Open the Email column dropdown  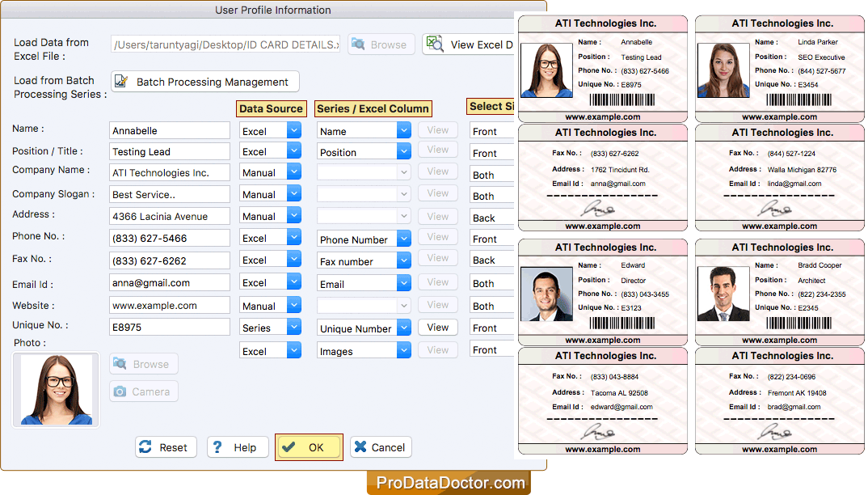pyautogui.click(x=364, y=284)
